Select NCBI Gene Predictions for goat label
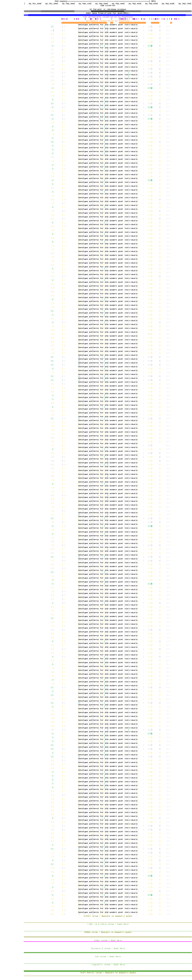This screenshot has width=192, height=980. point(108,13)
